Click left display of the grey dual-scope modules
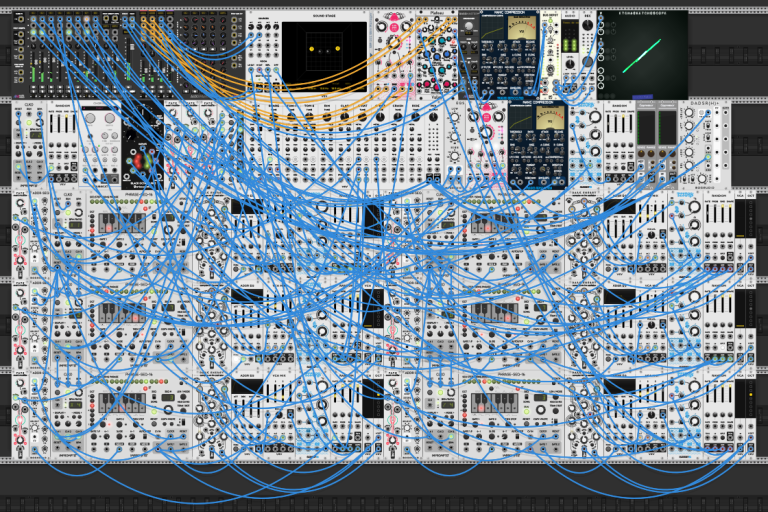This screenshot has width=768, height=512. pos(646,128)
